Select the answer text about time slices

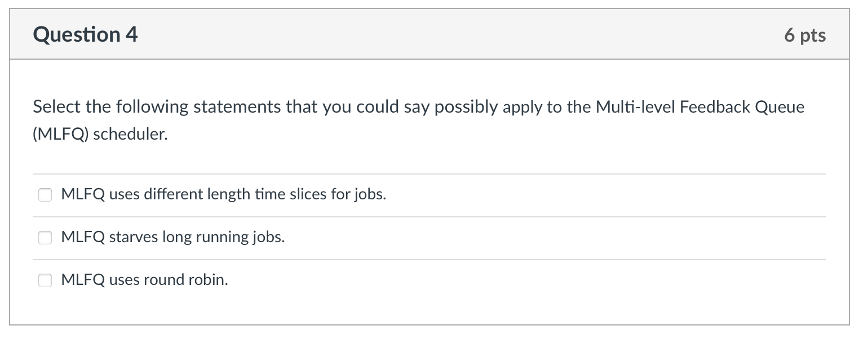tap(223, 194)
